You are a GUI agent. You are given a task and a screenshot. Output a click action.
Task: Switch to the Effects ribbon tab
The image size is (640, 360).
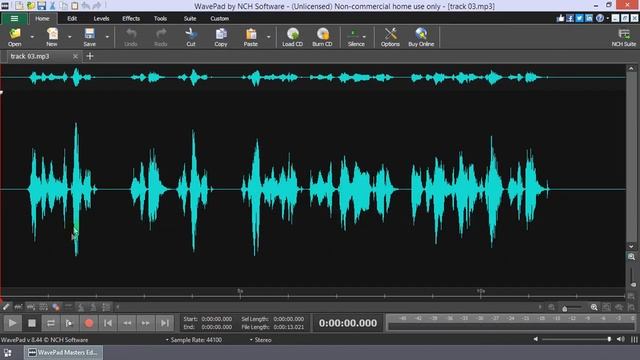coord(131,18)
